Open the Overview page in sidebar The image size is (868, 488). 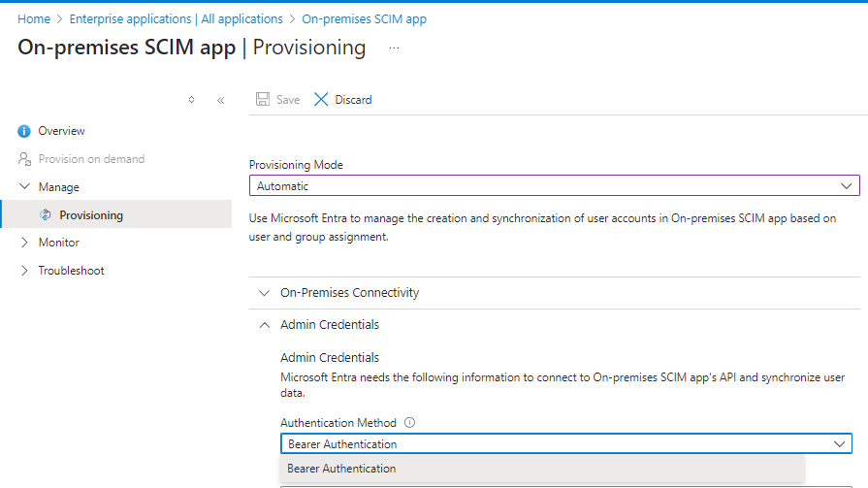pos(61,131)
